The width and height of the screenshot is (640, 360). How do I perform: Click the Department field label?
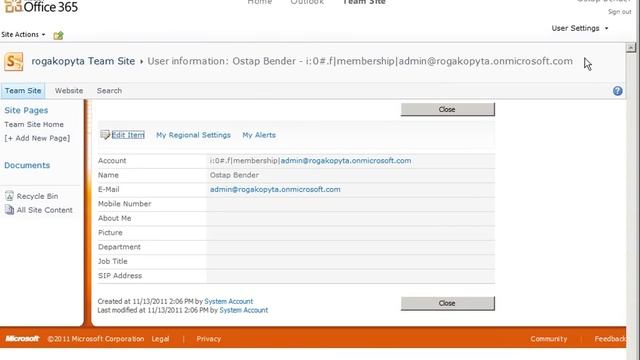tap(119, 247)
